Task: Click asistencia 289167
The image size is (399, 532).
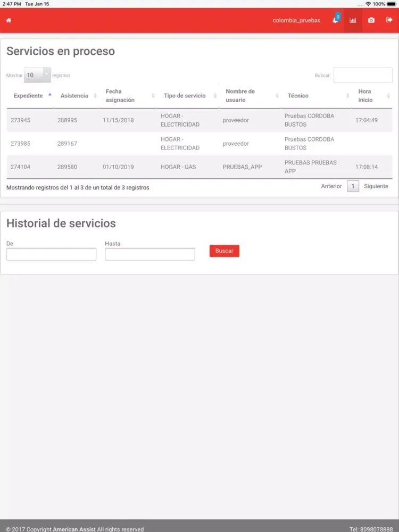Action: [x=67, y=144]
